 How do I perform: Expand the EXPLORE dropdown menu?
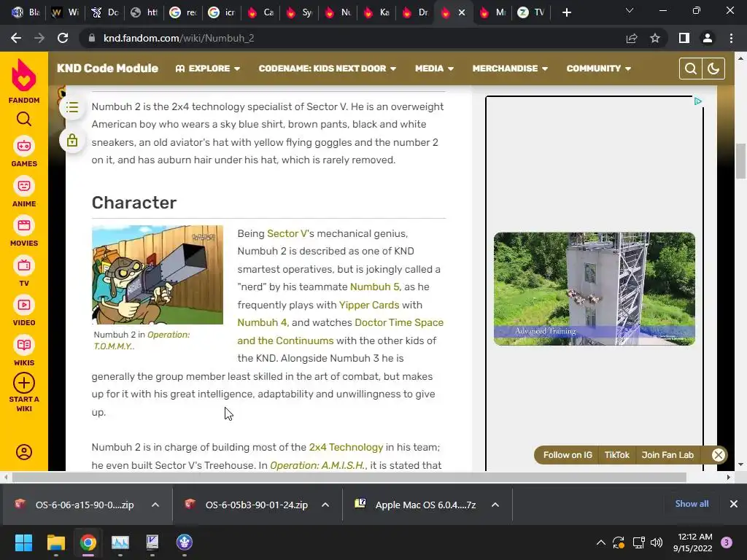(208, 69)
